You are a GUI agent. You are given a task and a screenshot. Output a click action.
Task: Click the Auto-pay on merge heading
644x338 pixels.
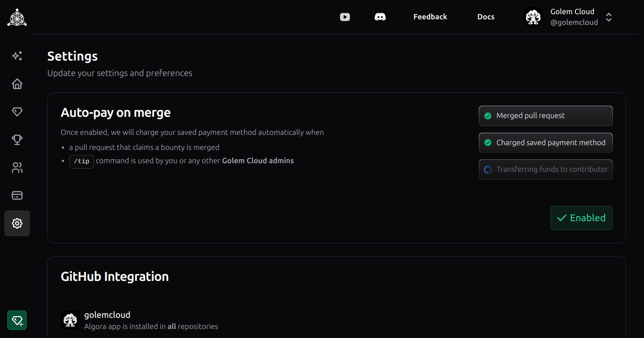pyautogui.click(x=116, y=113)
